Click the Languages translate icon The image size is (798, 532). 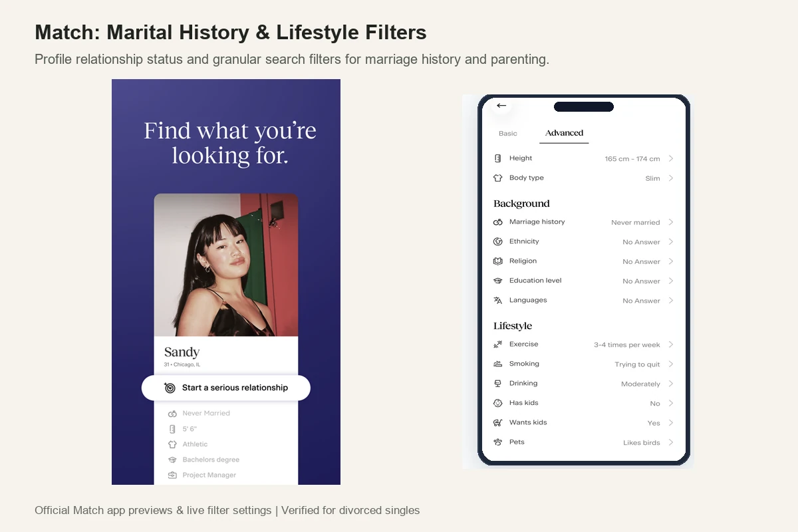497,301
